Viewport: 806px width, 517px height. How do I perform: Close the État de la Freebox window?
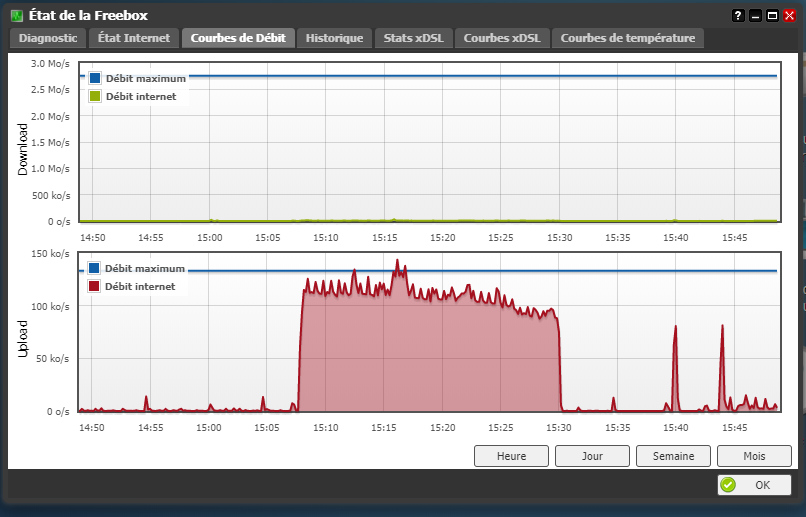(x=790, y=15)
